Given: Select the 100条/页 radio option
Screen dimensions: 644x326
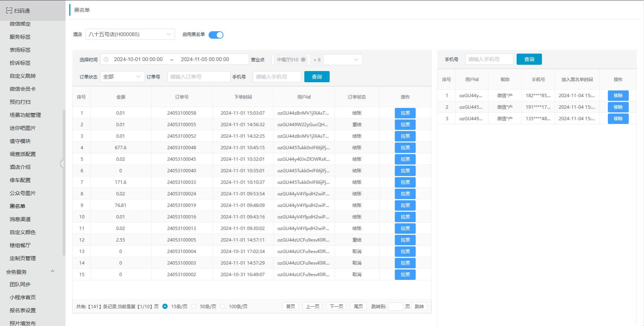Looking at the screenshot, I should coord(222,306).
